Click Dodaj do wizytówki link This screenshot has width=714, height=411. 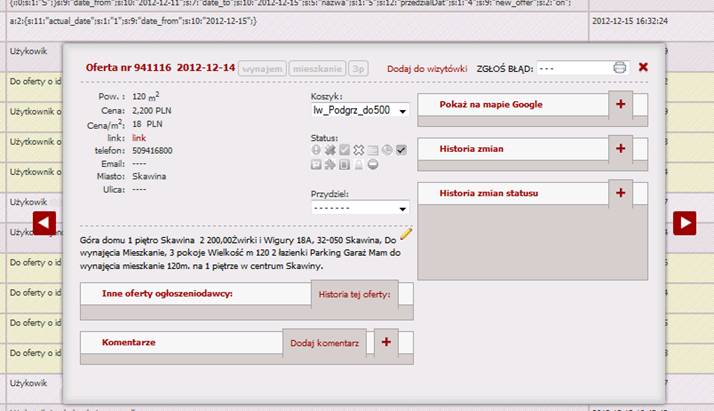click(x=427, y=69)
